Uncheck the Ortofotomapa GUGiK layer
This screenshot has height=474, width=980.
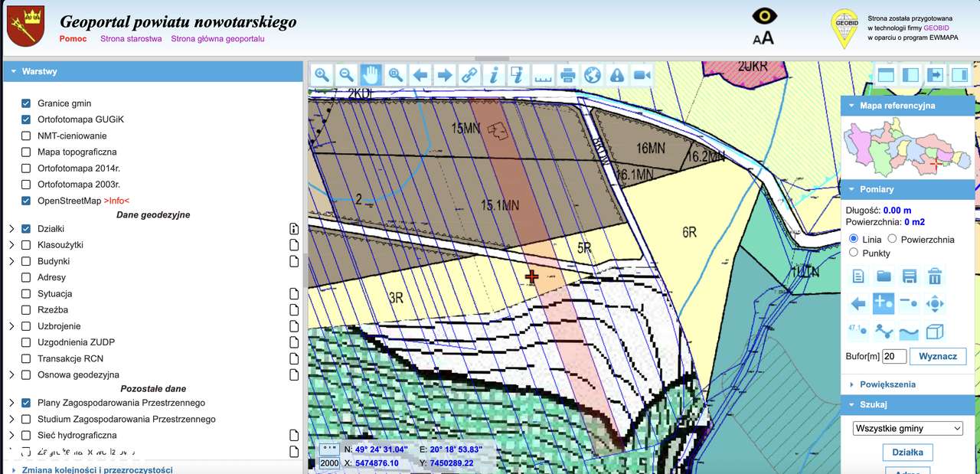point(26,119)
